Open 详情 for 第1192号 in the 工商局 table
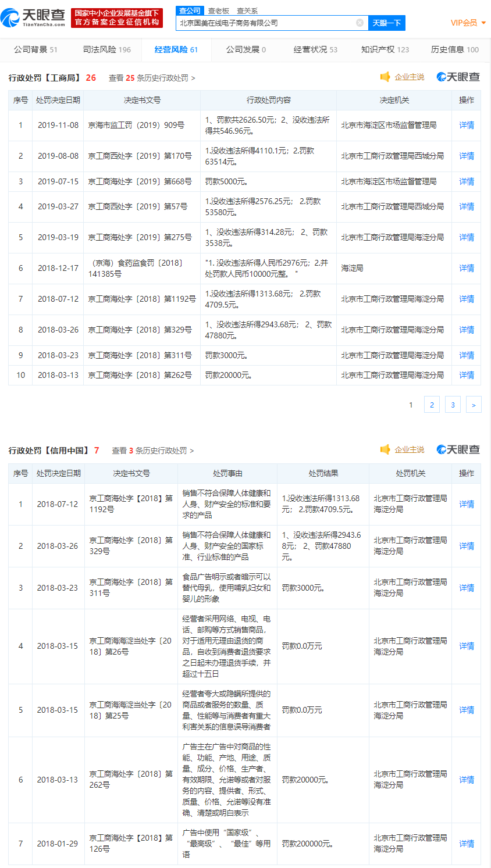The image size is (491, 868). 467,299
